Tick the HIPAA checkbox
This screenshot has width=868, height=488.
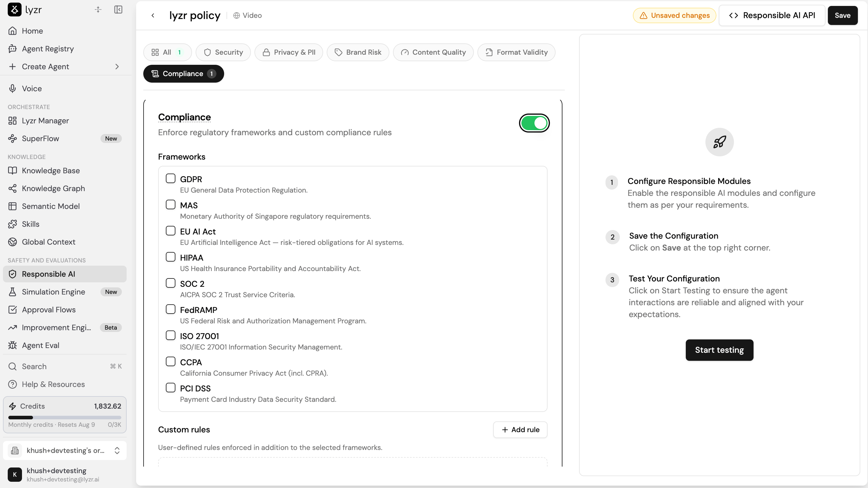click(x=171, y=257)
